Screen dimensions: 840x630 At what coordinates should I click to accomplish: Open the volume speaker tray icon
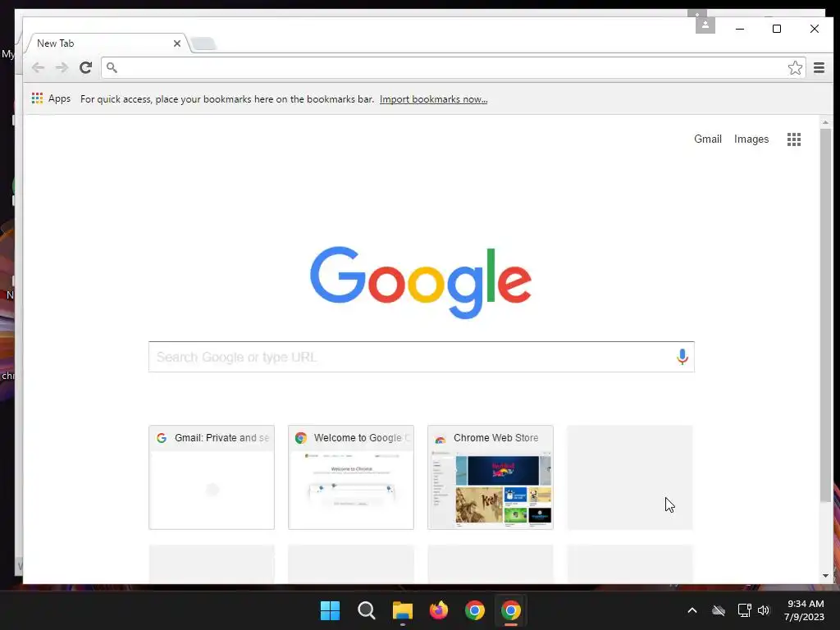click(764, 610)
